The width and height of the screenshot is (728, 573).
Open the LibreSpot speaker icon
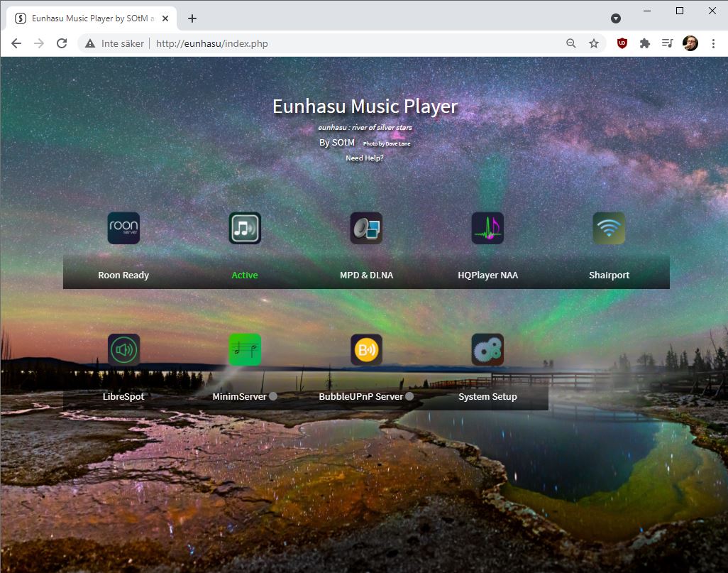123,349
